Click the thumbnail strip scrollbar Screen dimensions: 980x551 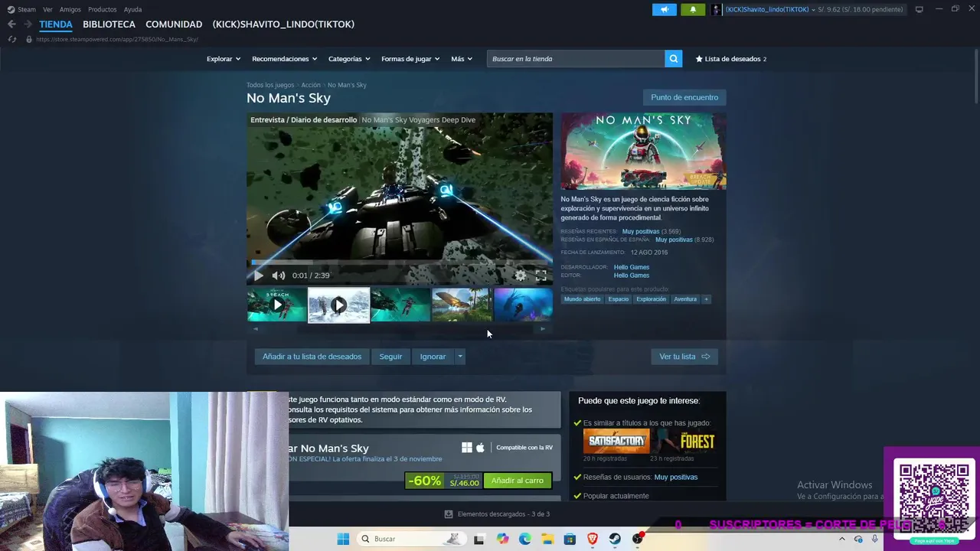[399, 329]
